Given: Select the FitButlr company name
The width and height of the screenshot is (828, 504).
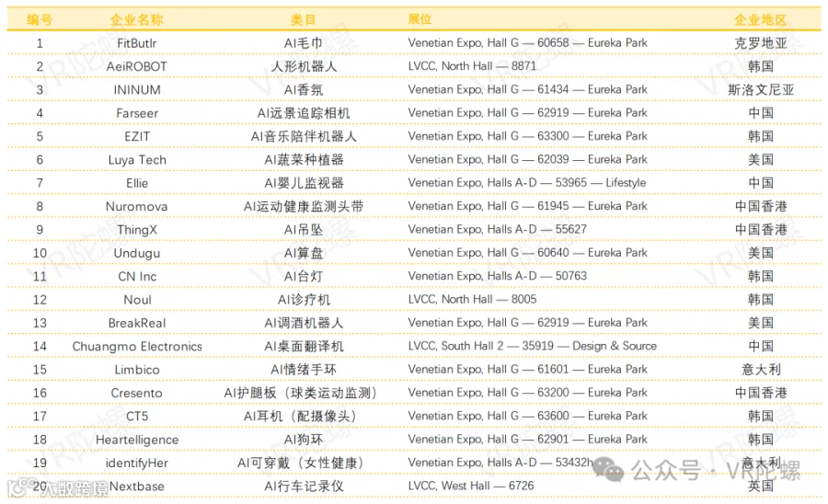Looking at the screenshot, I should point(137,43).
